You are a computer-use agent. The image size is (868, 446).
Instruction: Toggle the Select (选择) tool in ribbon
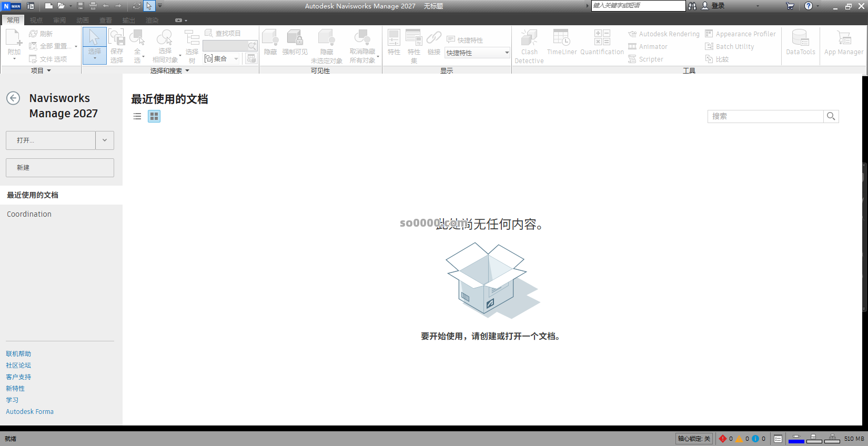pos(95,46)
